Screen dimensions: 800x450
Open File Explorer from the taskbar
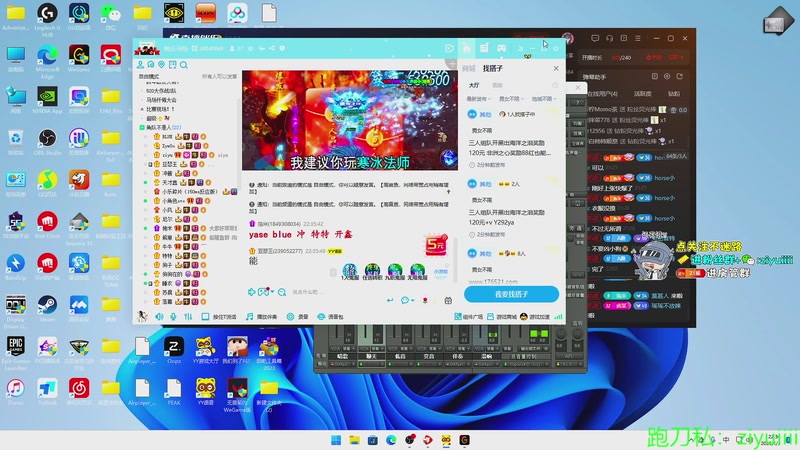pos(354,440)
